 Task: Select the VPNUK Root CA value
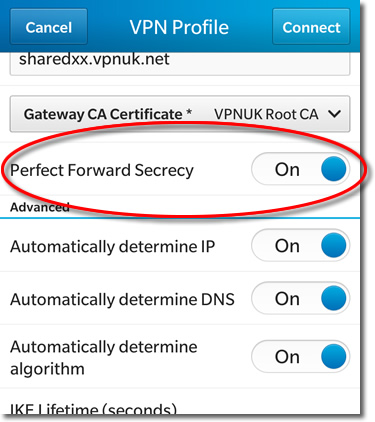coord(266,114)
